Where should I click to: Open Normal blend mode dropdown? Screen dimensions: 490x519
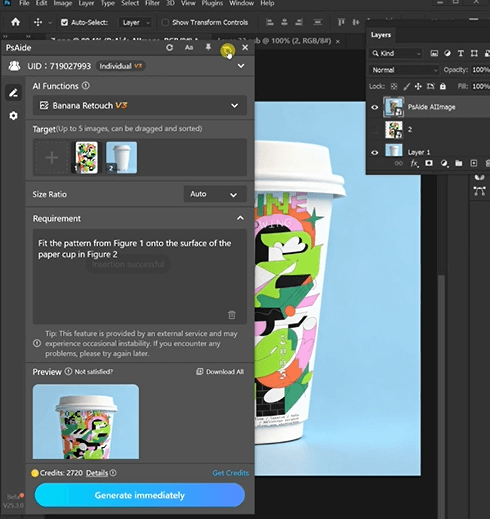(404, 70)
